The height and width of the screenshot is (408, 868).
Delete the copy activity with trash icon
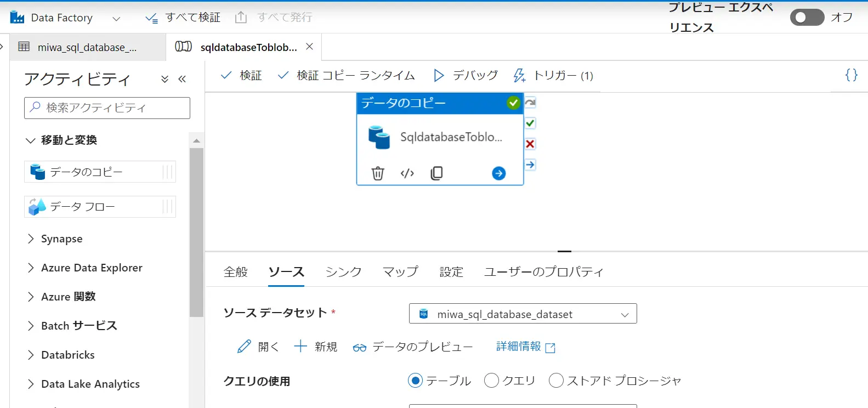(x=378, y=173)
